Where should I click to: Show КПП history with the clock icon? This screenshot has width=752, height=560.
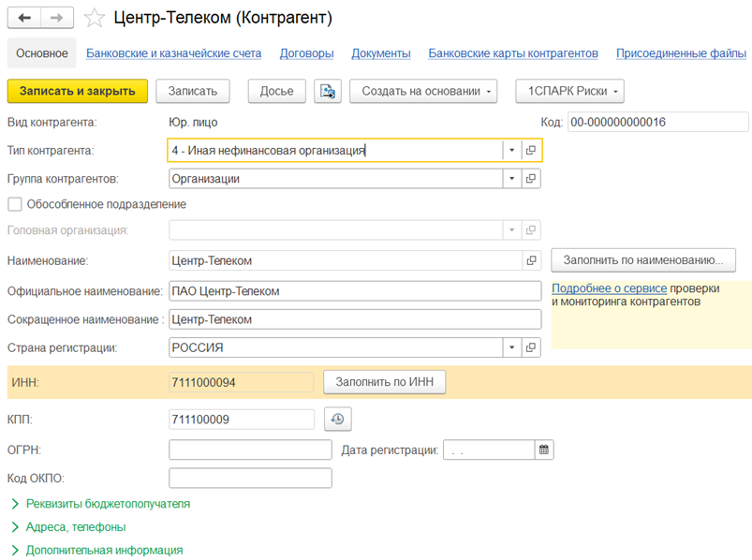[x=338, y=419]
